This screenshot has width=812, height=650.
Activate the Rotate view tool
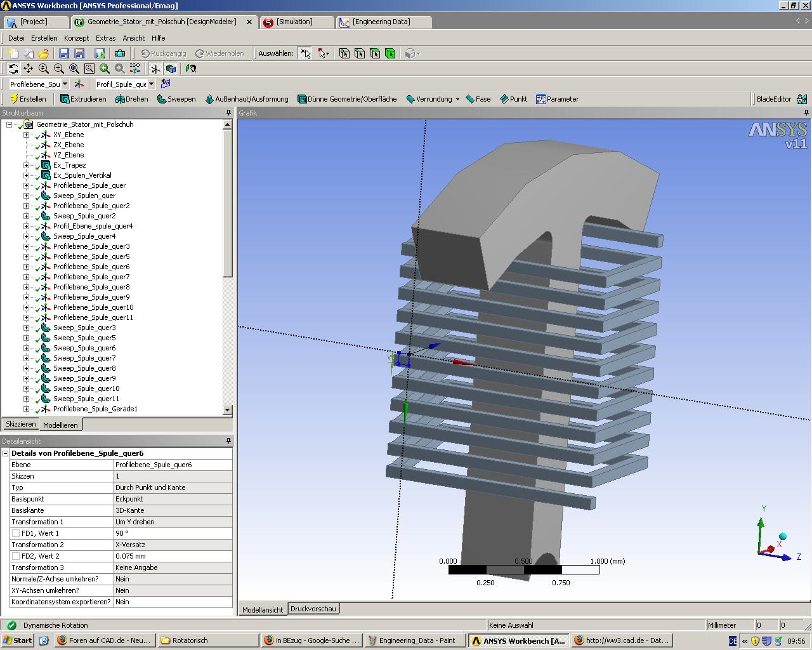(13, 69)
